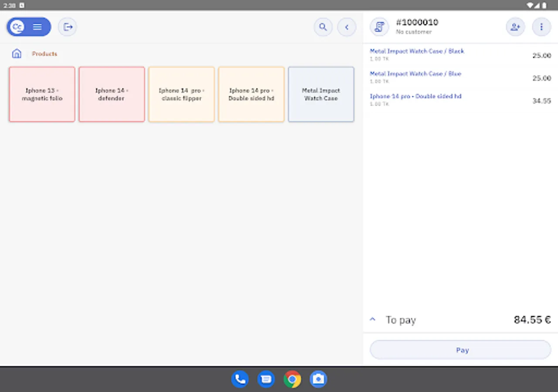Expand the To pay summary chevron
Image resolution: width=558 pixels, height=392 pixels.
(x=373, y=319)
